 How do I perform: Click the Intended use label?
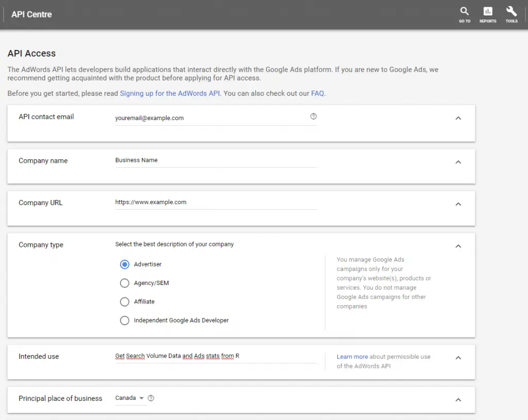(x=39, y=357)
